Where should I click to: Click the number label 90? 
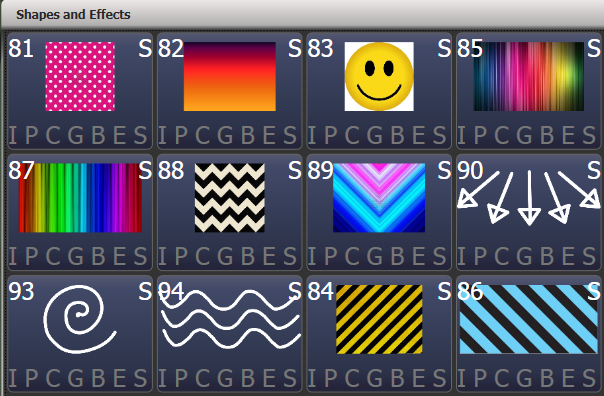coord(470,170)
